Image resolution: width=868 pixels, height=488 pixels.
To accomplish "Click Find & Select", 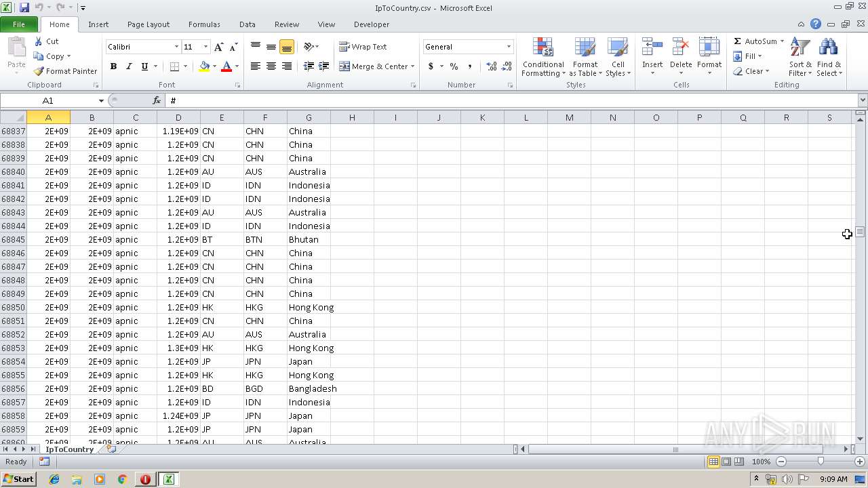I will coord(829,58).
